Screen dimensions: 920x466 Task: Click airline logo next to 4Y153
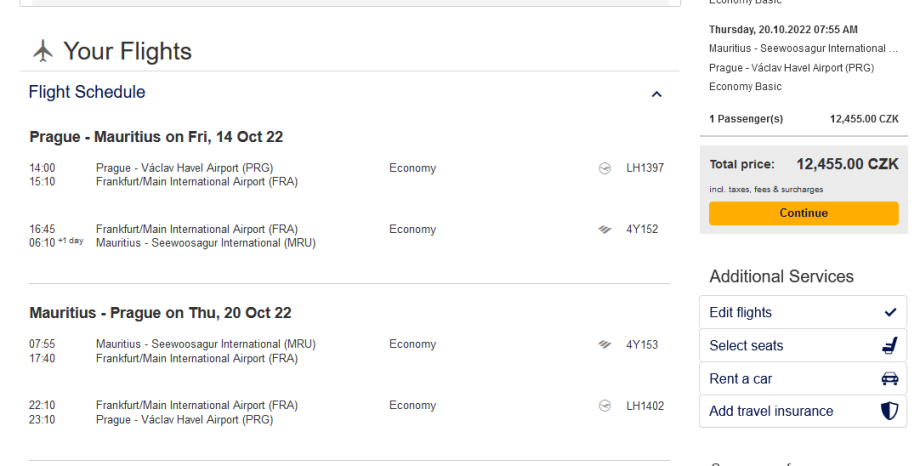click(x=604, y=345)
